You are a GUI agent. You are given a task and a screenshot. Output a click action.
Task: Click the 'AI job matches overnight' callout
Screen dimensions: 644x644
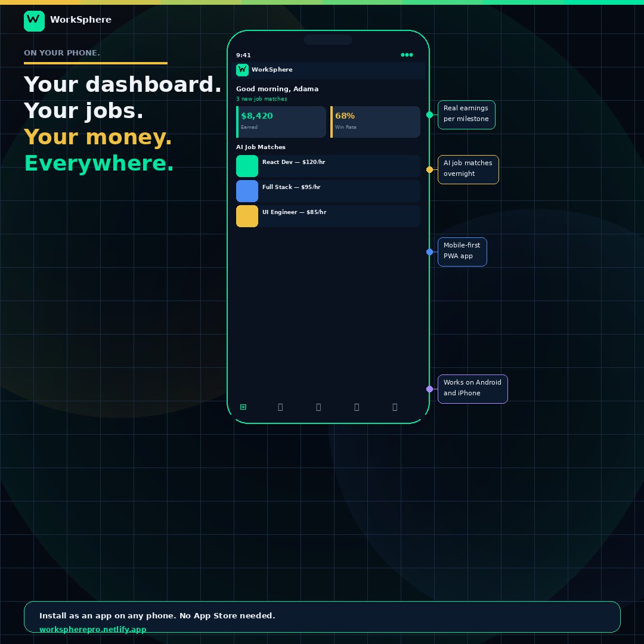point(468,169)
